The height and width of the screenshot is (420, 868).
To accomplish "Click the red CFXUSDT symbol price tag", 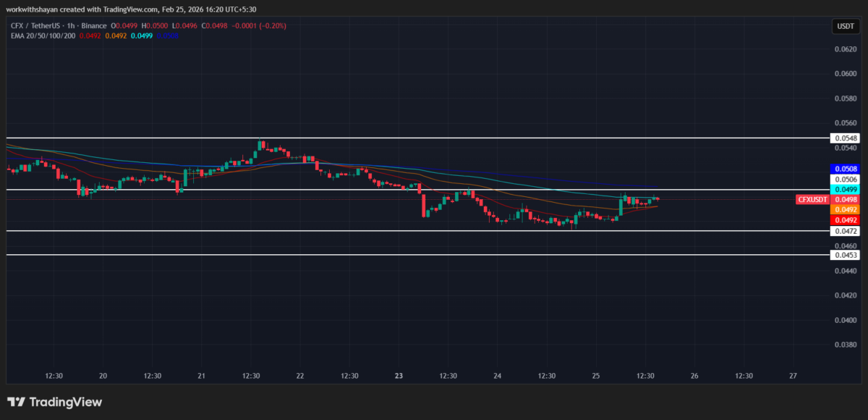I will pyautogui.click(x=812, y=199).
